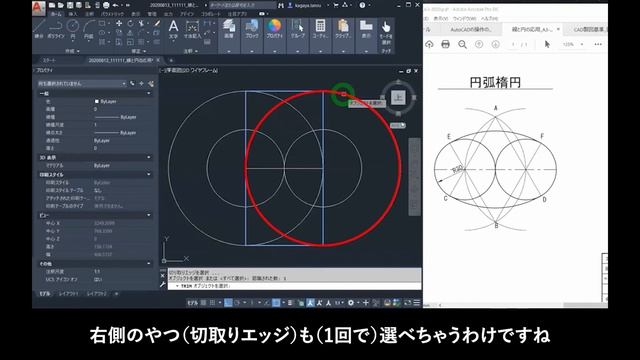Open the Block panel button

pyautogui.click(x=252, y=29)
